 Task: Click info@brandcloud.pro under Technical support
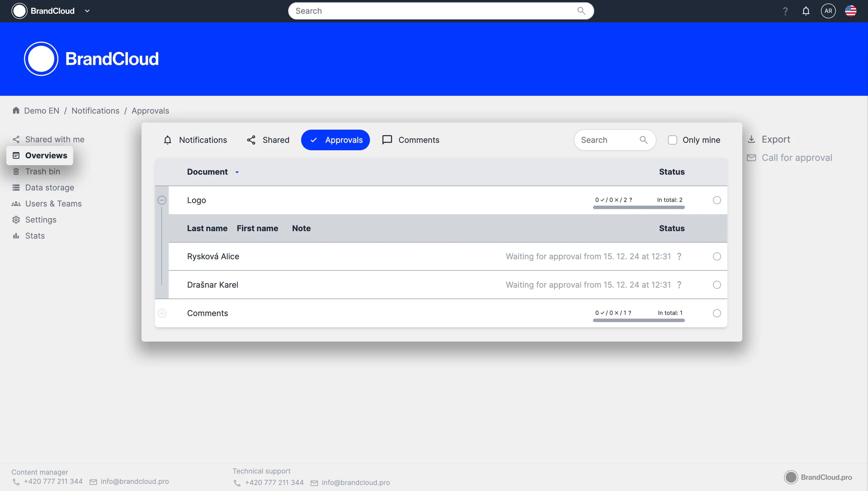coord(355,483)
